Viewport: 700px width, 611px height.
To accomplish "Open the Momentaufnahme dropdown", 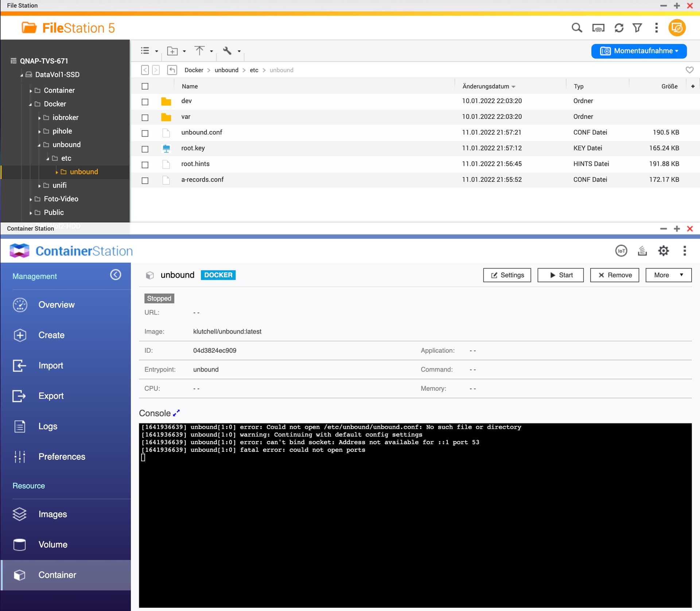I will click(639, 51).
